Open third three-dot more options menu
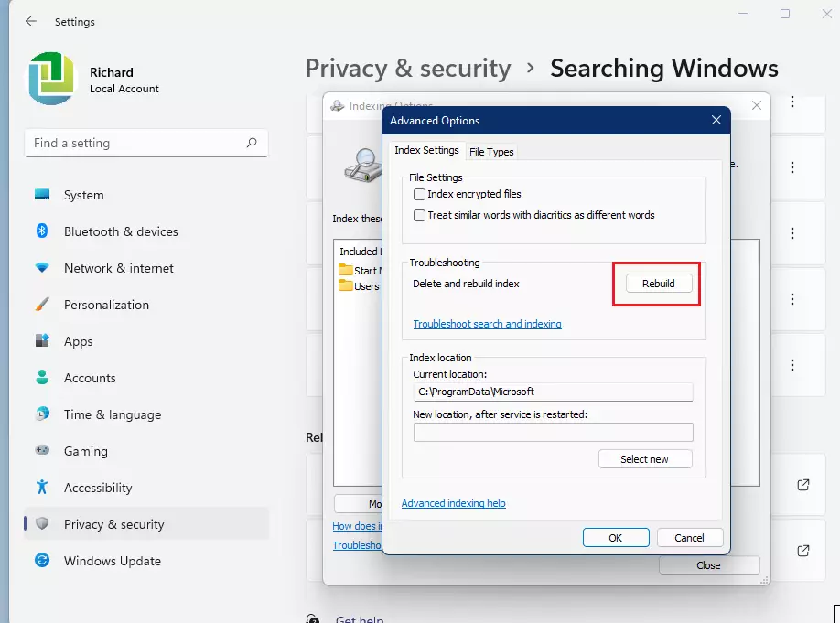 pyautogui.click(x=792, y=233)
